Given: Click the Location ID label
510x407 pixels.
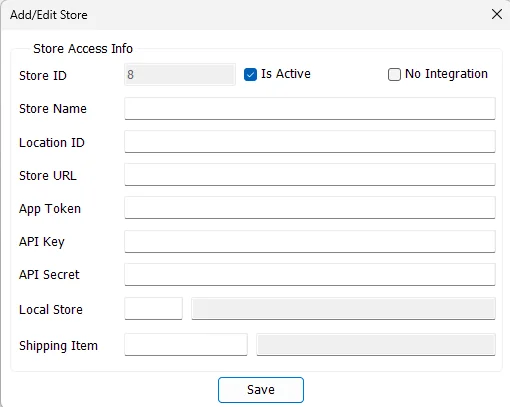Looking at the screenshot, I should pyautogui.click(x=52, y=143).
